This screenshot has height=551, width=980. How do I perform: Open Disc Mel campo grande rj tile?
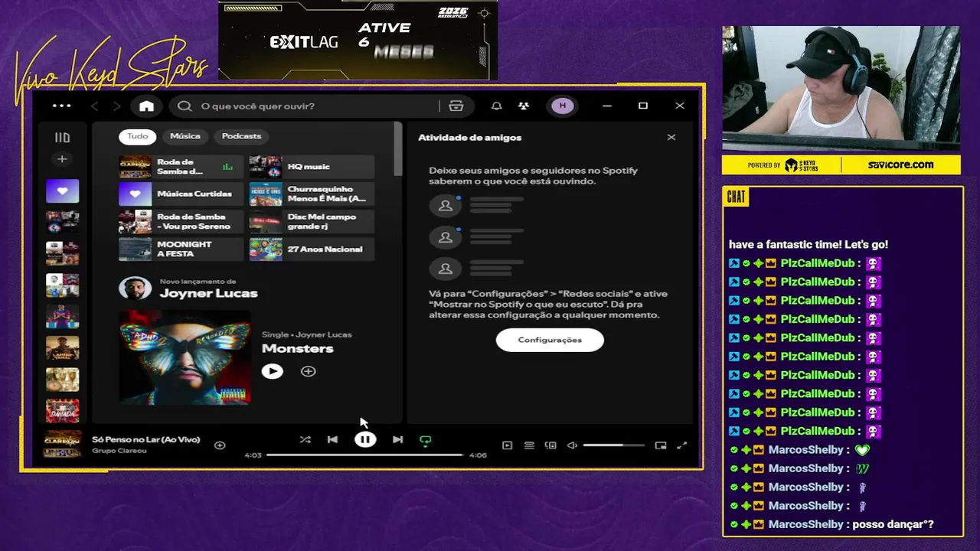(x=312, y=222)
